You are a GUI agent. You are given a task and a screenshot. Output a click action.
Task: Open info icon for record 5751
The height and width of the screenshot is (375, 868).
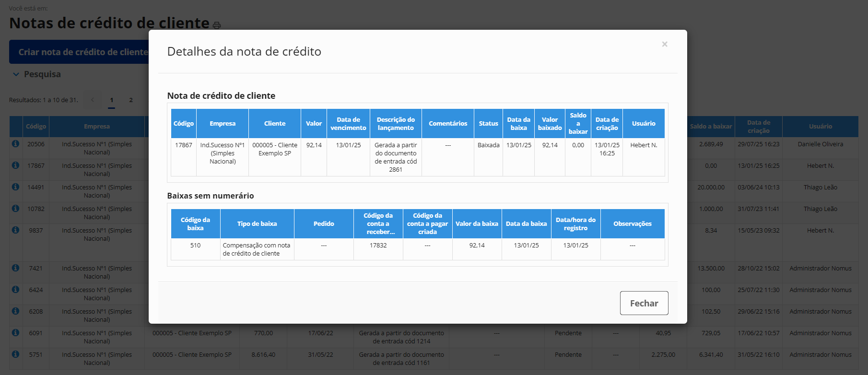(15, 354)
